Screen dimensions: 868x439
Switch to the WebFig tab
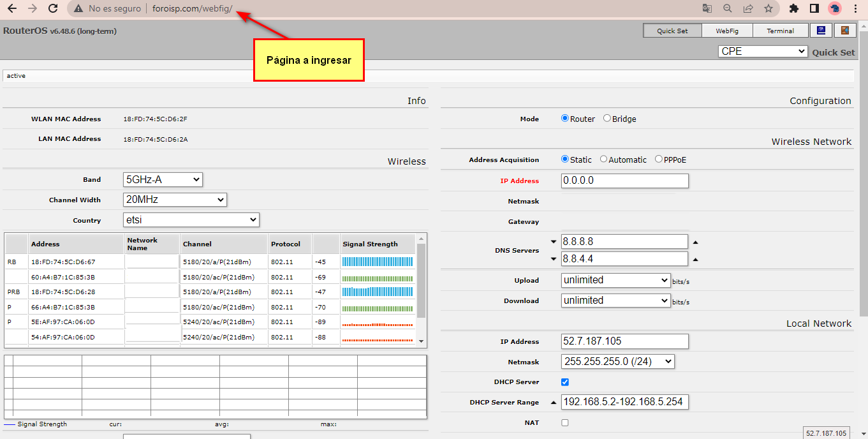coord(727,31)
